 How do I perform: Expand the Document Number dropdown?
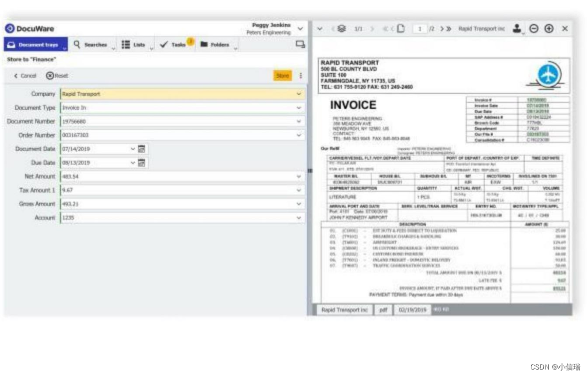coord(299,122)
